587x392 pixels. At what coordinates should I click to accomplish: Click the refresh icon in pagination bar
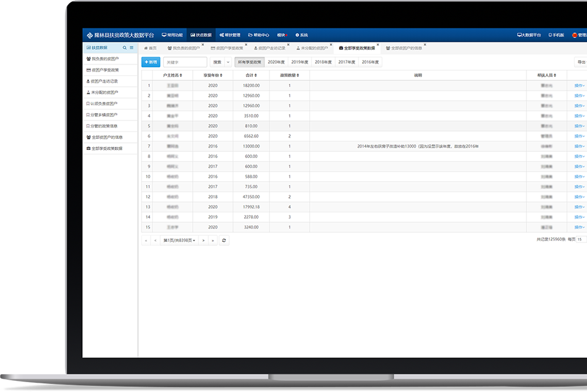(x=224, y=241)
